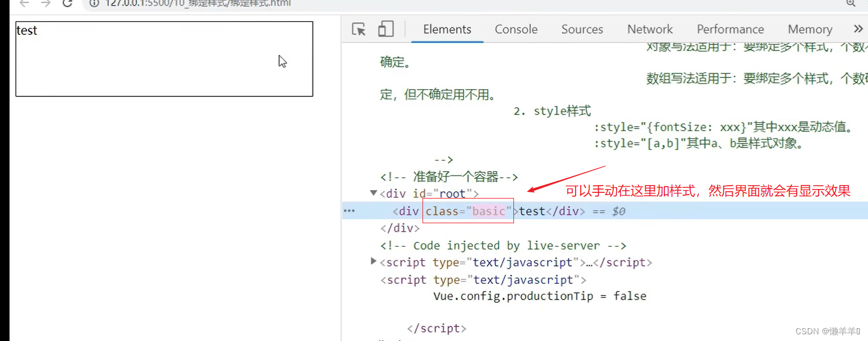Viewport: 868px width, 341px height.
Task: Click the browser reload button
Action: (67, 4)
